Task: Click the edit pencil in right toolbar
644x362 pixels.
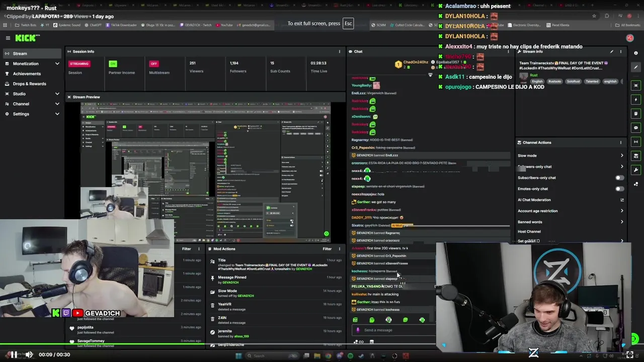Action: pos(636,67)
